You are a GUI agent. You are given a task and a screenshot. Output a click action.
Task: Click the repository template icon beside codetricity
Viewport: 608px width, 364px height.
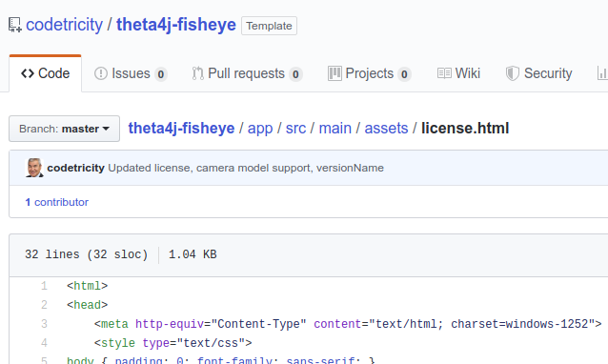coord(14,25)
